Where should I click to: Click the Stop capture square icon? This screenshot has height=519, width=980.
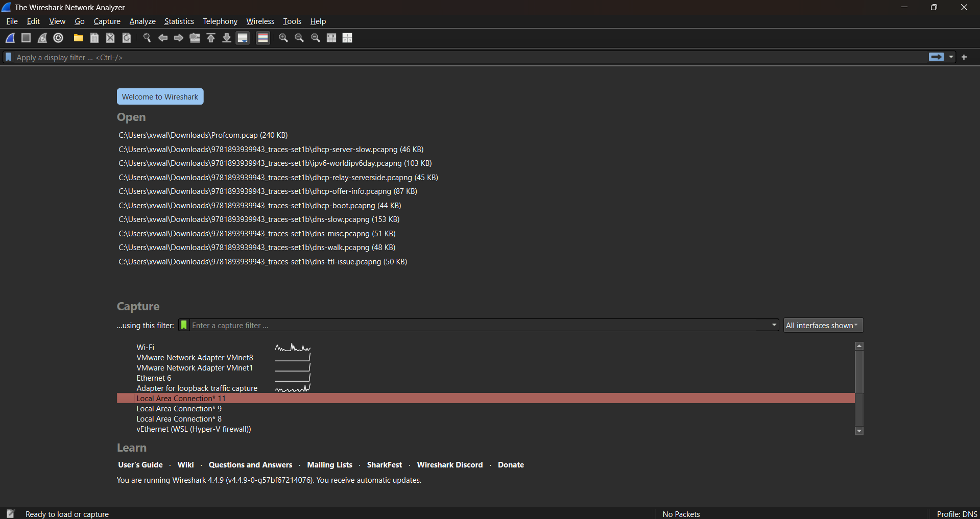[26, 38]
